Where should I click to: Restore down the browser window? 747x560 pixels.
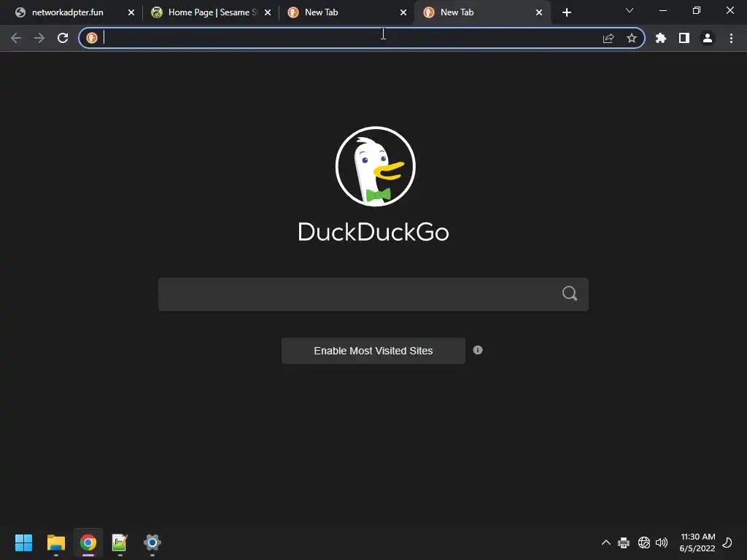coord(696,10)
